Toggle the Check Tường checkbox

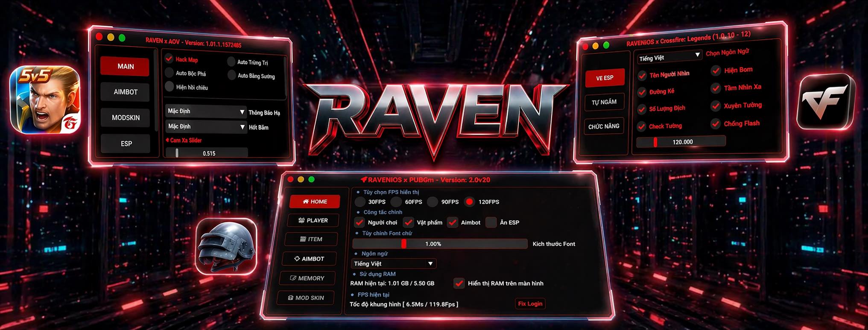point(642,127)
